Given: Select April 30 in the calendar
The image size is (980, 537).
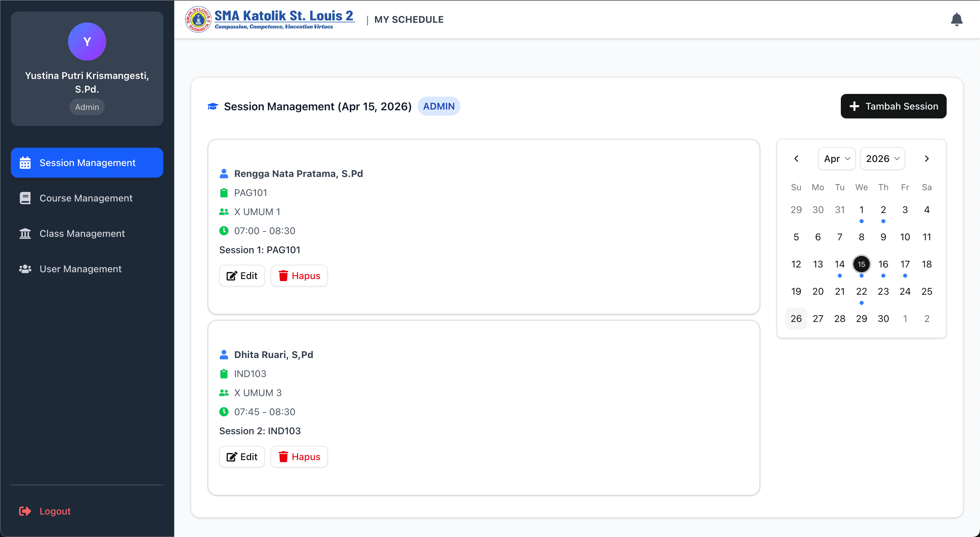Looking at the screenshot, I should 883,319.
